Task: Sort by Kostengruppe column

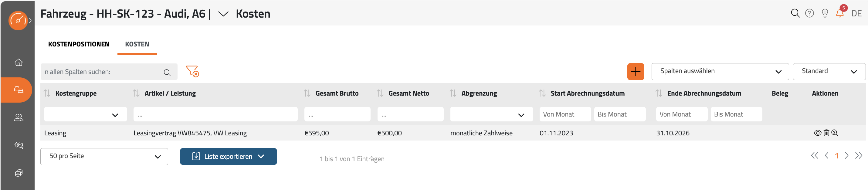Action: [47, 93]
